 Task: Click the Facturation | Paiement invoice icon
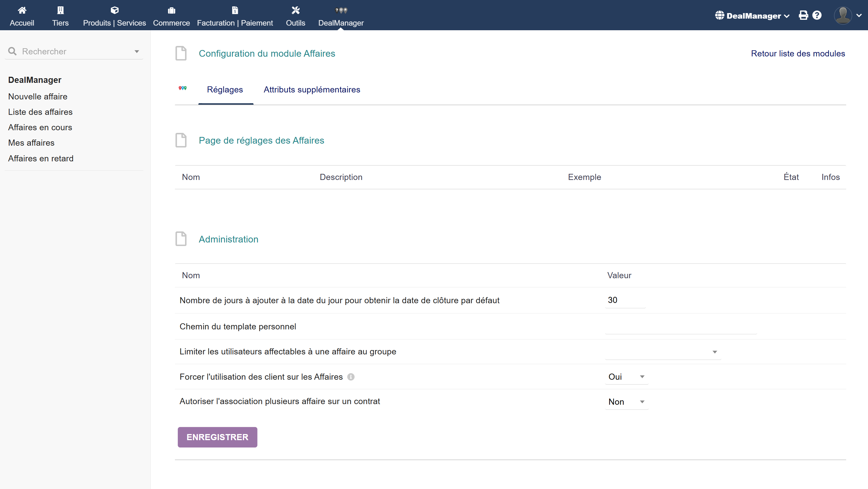pyautogui.click(x=235, y=10)
